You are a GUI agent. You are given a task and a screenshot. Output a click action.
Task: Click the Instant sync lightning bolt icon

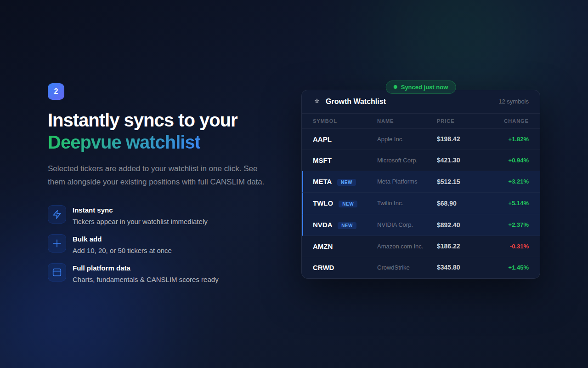click(x=57, y=214)
